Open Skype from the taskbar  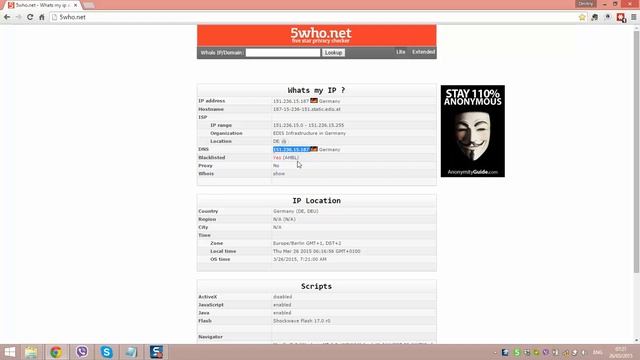tap(107, 352)
